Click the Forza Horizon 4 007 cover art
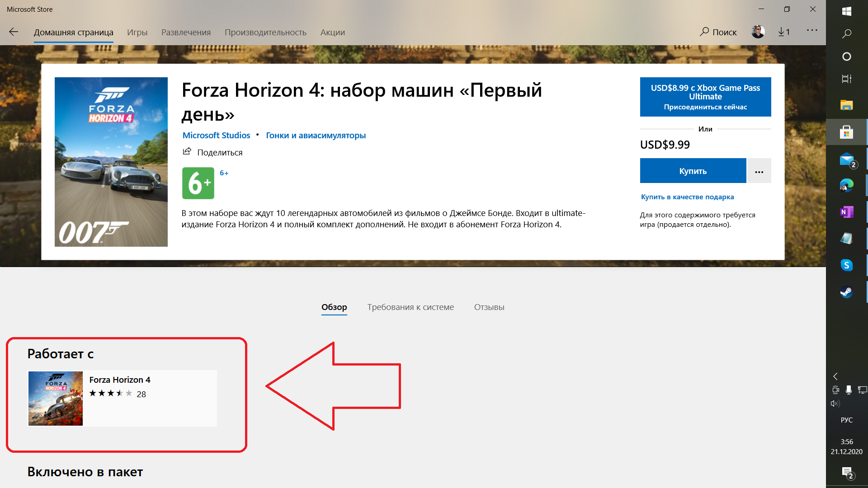The image size is (868, 488). tap(111, 162)
